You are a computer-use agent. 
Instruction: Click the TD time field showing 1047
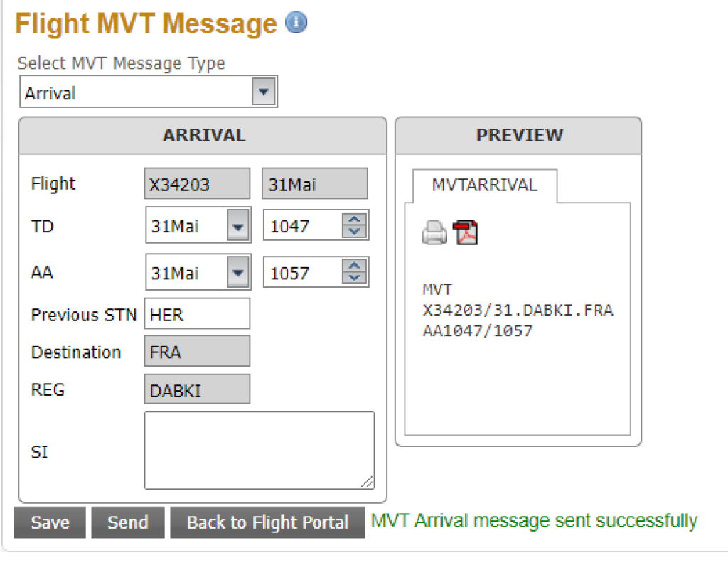(303, 227)
